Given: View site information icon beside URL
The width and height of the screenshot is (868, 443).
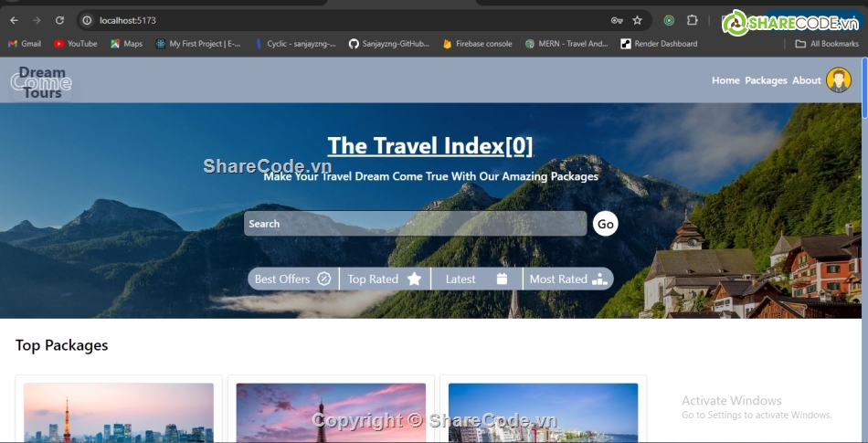Looking at the screenshot, I should [87, 20].
